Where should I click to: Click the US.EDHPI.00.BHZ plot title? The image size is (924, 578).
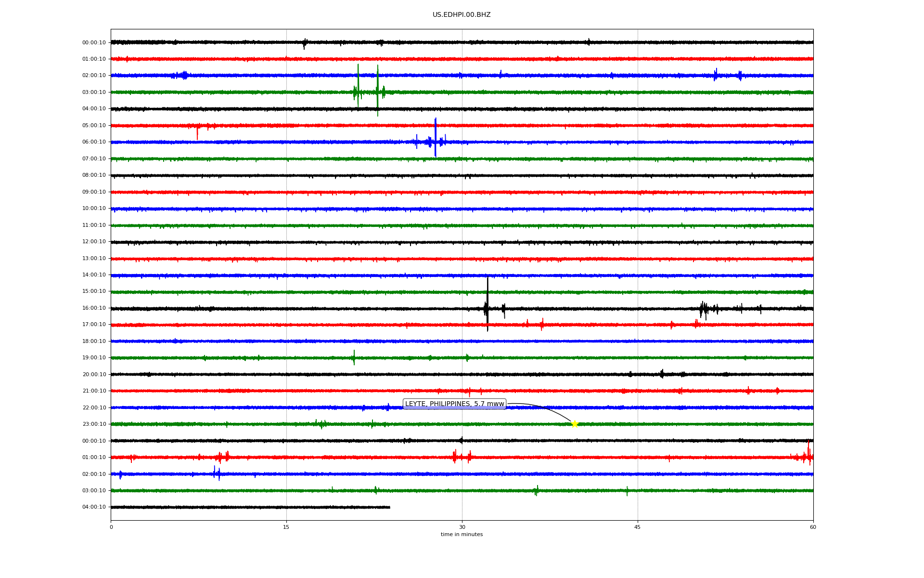pos(462,15)
